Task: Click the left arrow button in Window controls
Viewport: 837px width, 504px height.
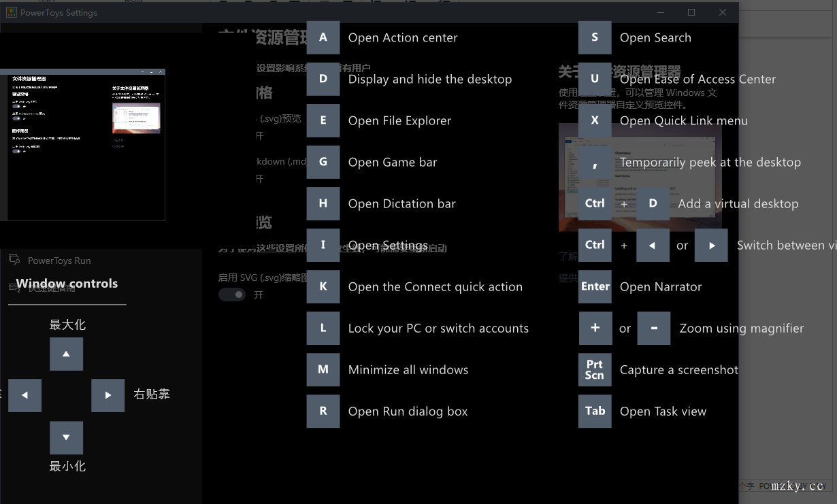Action: tap(25, 395)
